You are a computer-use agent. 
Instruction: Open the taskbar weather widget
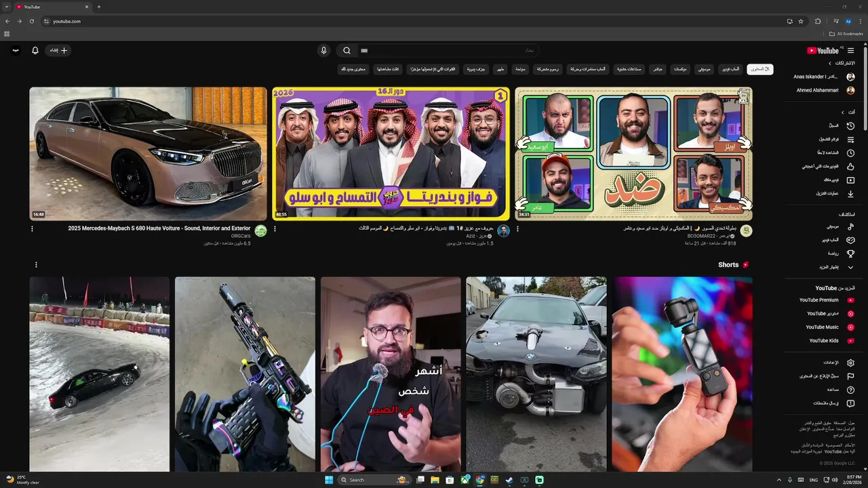click(23, 480)
